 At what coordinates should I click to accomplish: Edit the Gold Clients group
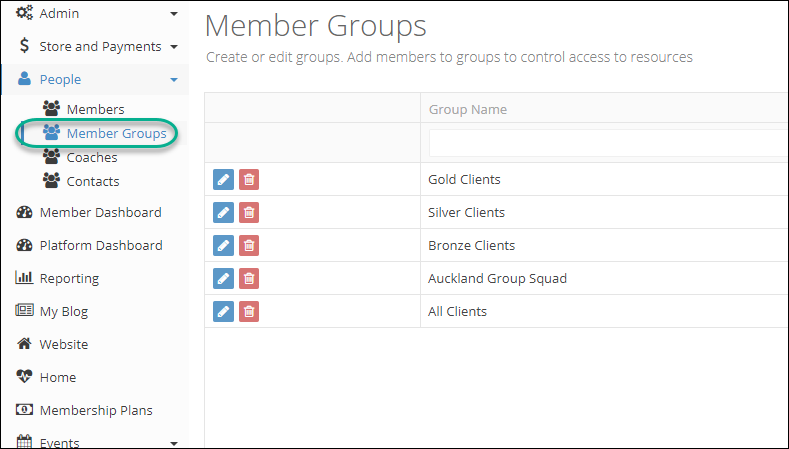[223, 180]
